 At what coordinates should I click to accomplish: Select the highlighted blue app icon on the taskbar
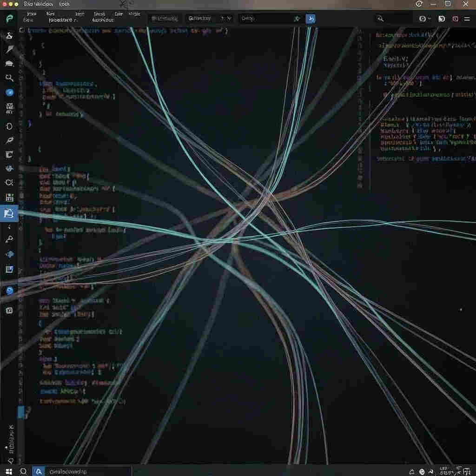[39, 471]
